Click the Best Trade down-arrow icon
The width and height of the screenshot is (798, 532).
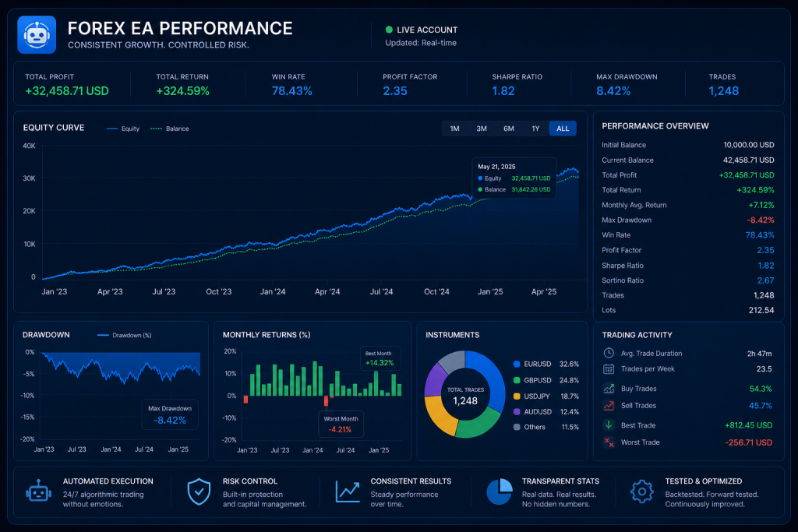tap(609, 425)
